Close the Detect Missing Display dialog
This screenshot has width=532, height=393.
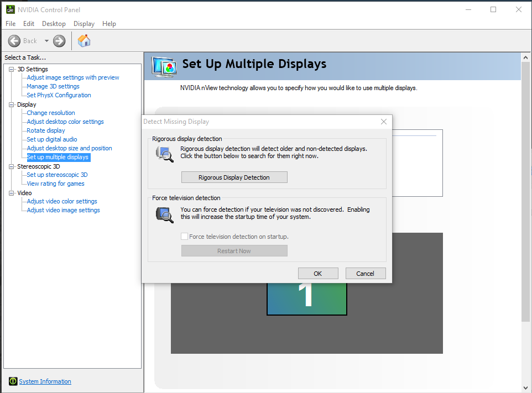(x=383, y=122)
